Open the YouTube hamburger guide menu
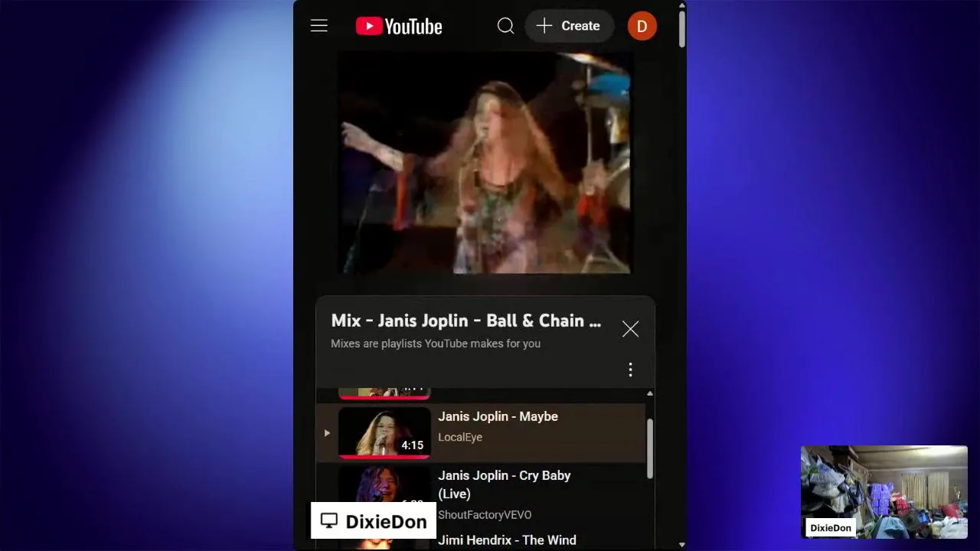Screen dimensions: 980x551 coord(319,26)
